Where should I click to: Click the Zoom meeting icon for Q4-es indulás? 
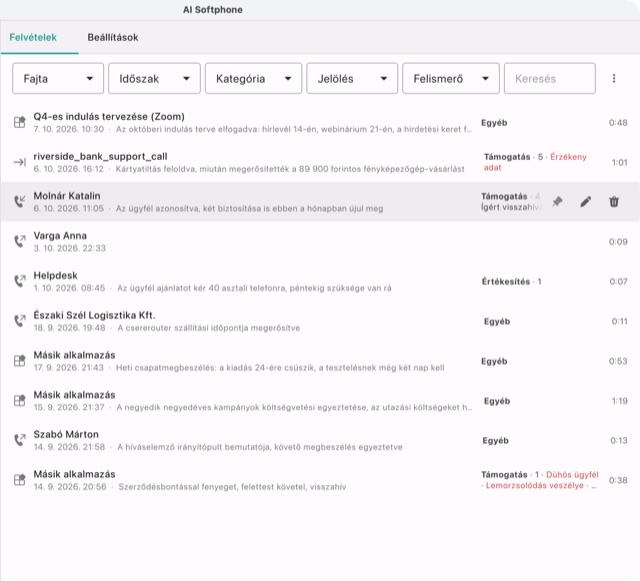pyautogui.click(x=20, y=122)
